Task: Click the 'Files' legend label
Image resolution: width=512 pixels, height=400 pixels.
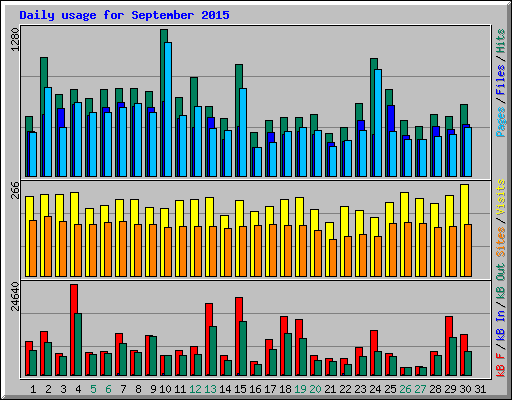Action: point(501,79)
